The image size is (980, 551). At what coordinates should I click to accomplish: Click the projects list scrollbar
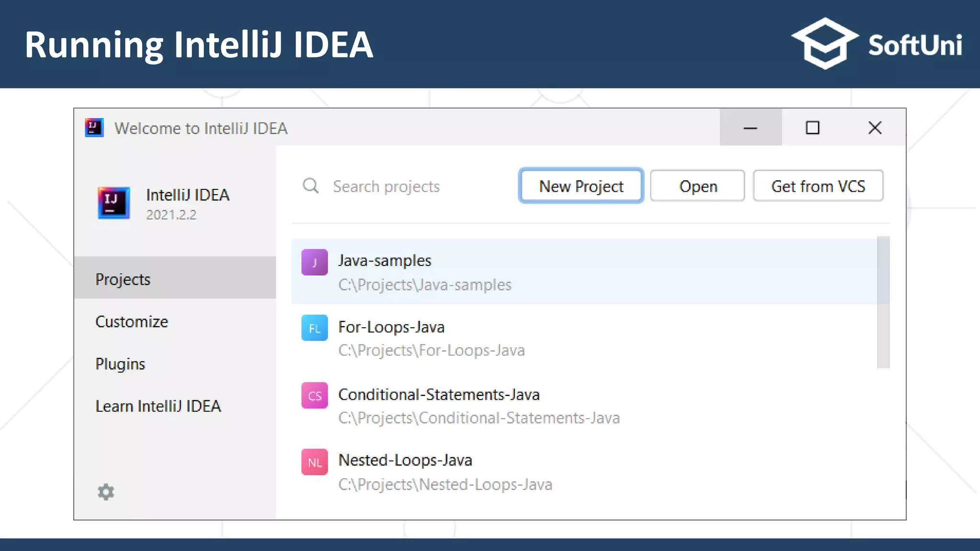(883, 302)
